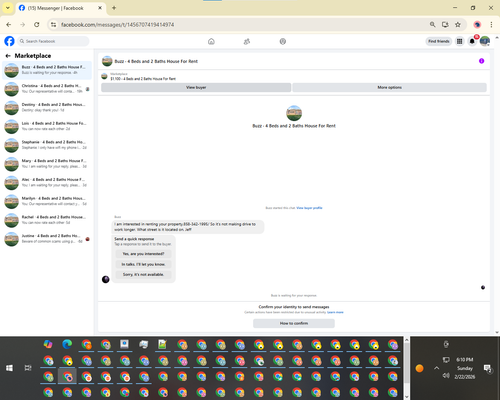Go back using the Marketplace arrow

[8, 56]
